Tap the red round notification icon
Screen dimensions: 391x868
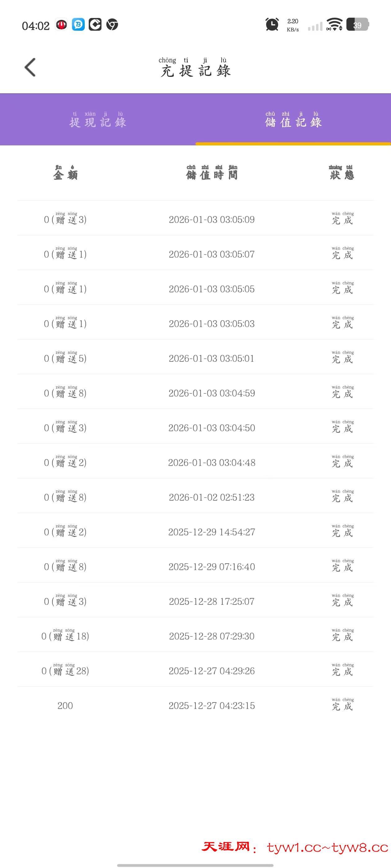[61, 24]
